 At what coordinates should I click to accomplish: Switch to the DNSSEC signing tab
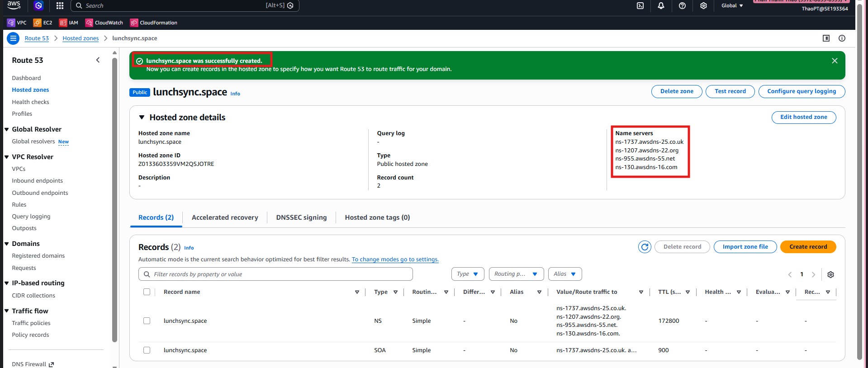pyautogui.click(x=301, y=217)
